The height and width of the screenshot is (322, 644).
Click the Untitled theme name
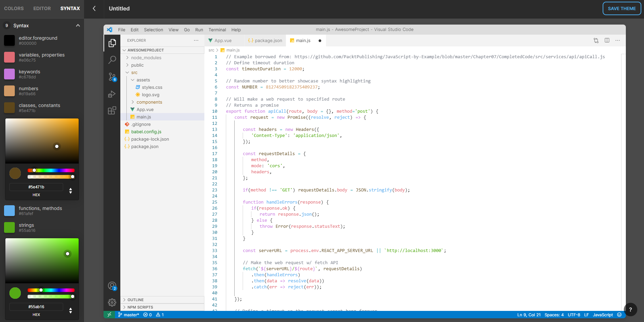(119, 8)
